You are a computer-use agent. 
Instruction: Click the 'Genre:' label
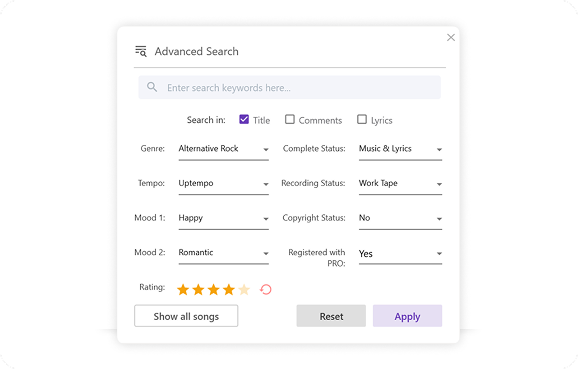pos(153,149)
